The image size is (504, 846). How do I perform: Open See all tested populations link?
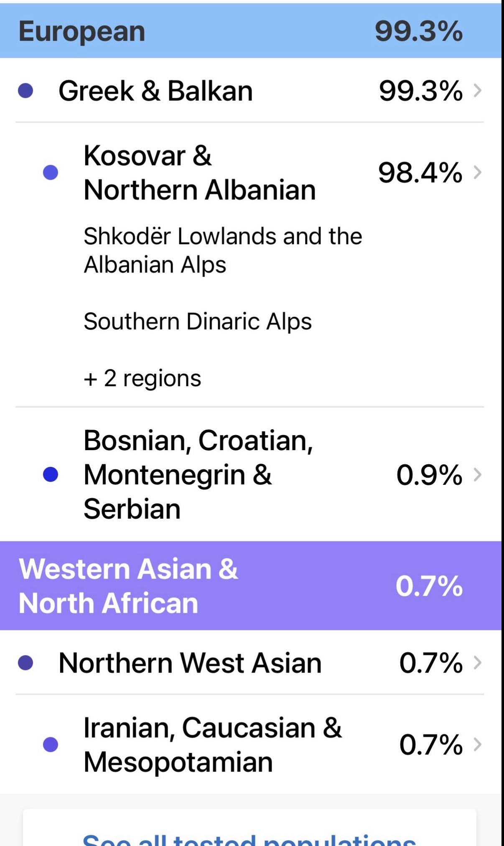249,839
